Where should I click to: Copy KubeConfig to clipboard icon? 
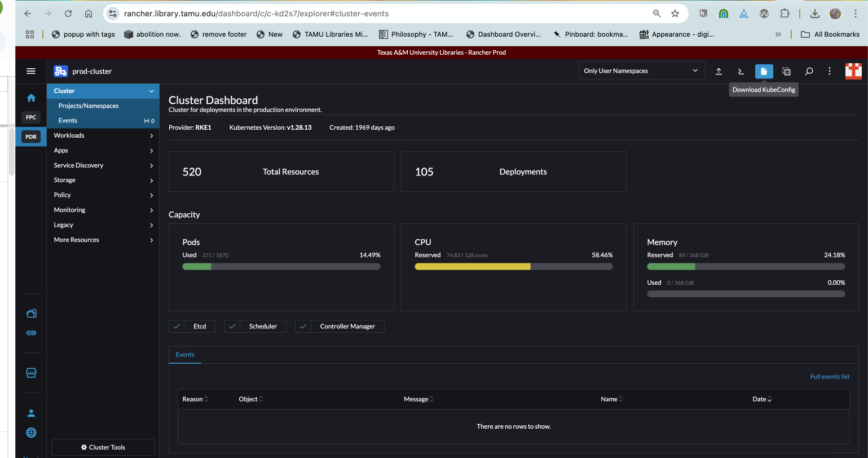[786, 71]
